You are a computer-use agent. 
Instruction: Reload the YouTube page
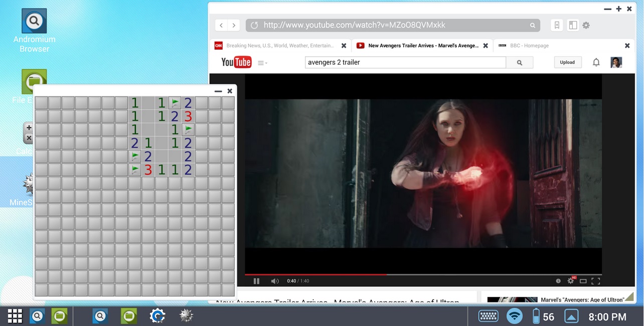click(254, 25)
